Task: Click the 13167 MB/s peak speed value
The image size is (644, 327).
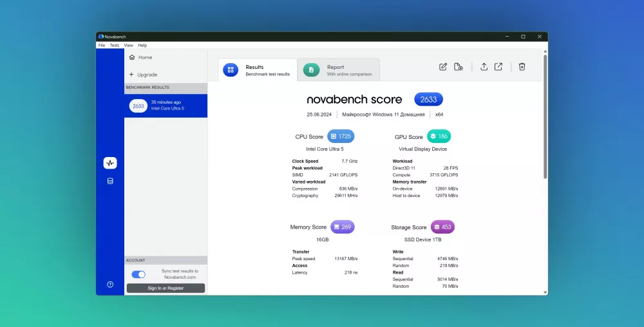Action: (346, 259)
